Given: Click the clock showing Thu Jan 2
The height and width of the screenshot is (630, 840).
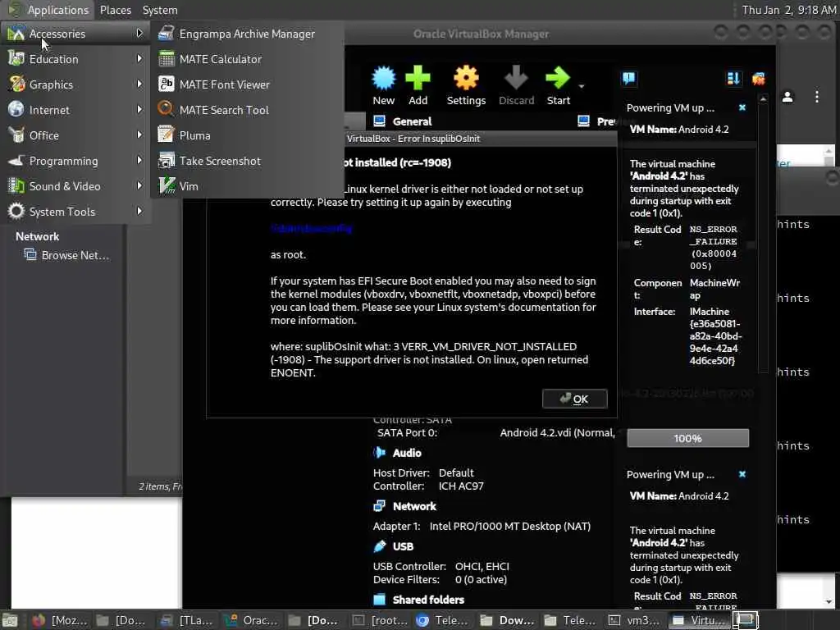Looking at the screenshot, I should click(x=788, y=10).
